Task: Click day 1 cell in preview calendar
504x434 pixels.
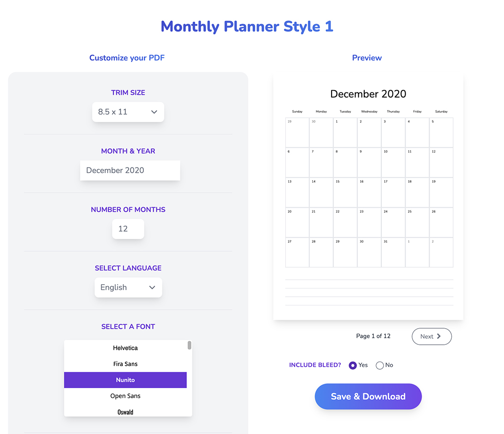Action: (x=345, y=132)
